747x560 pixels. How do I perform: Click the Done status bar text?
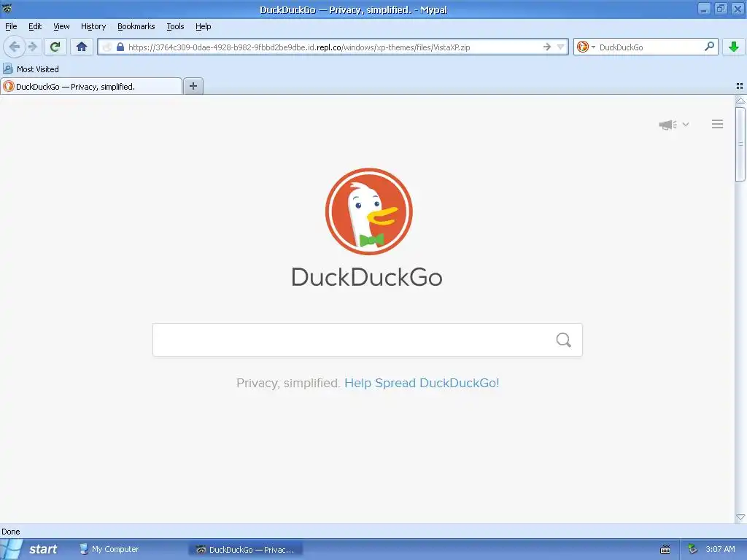point(10,532)
